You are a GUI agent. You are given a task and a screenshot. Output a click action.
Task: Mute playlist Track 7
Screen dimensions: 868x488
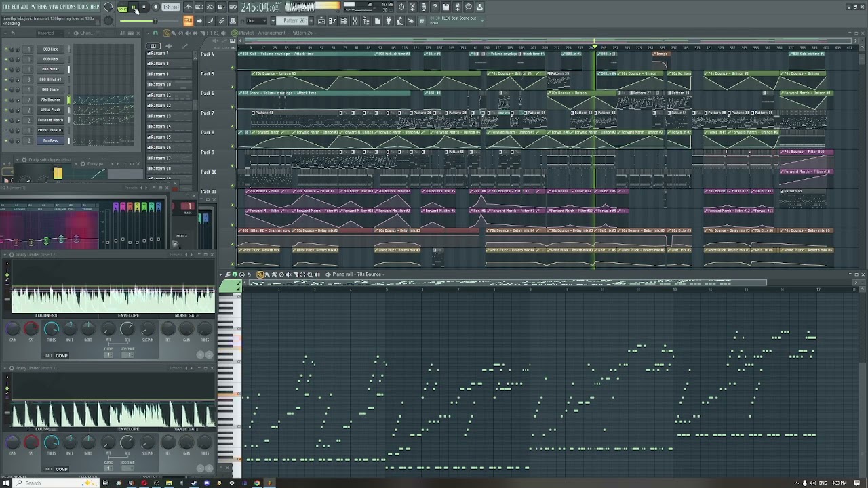232,126
